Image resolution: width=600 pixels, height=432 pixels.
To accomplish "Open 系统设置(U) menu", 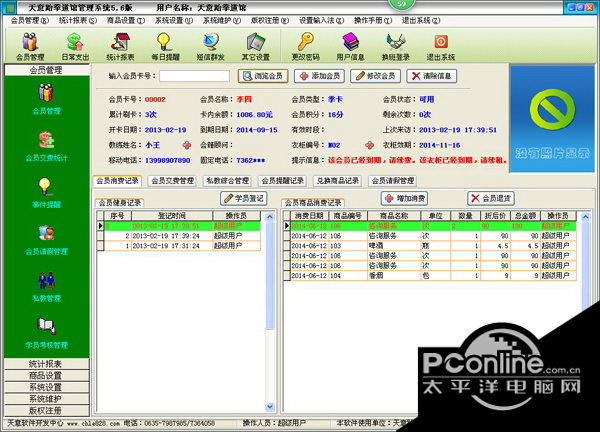I will (174, 21).
